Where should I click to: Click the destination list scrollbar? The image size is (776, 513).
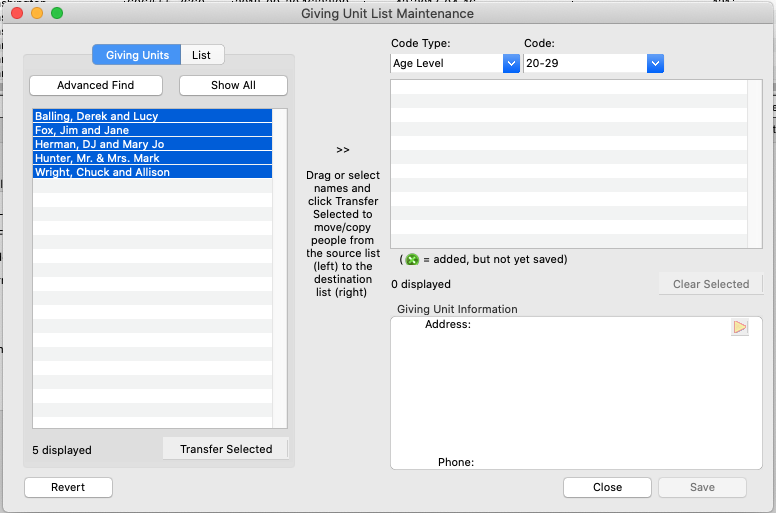[x=755, y=163]
